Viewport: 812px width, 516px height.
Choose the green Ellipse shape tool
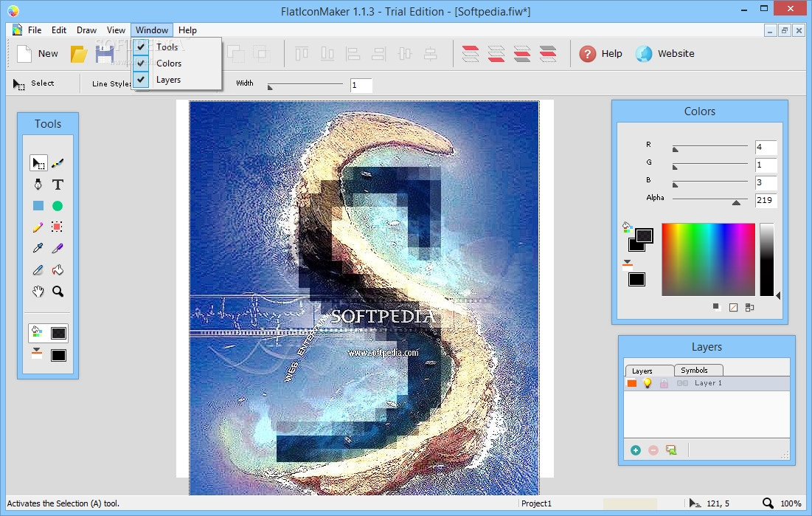(58, 206)
